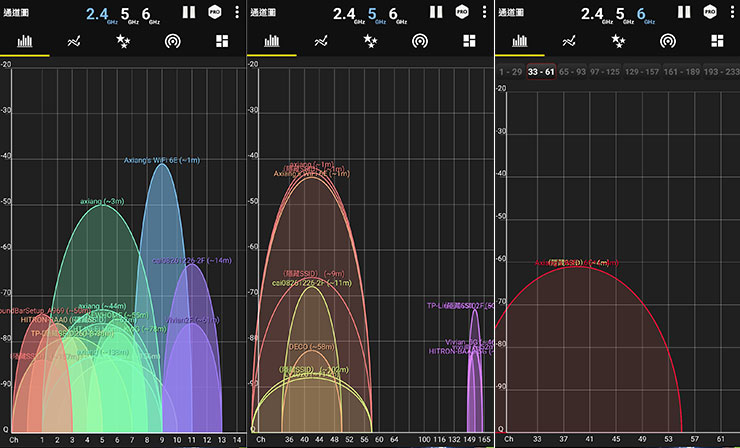Viewport: 740px width, 448px height.
Task: Open the access points tab on the left screen
Action: coord(172,41)
